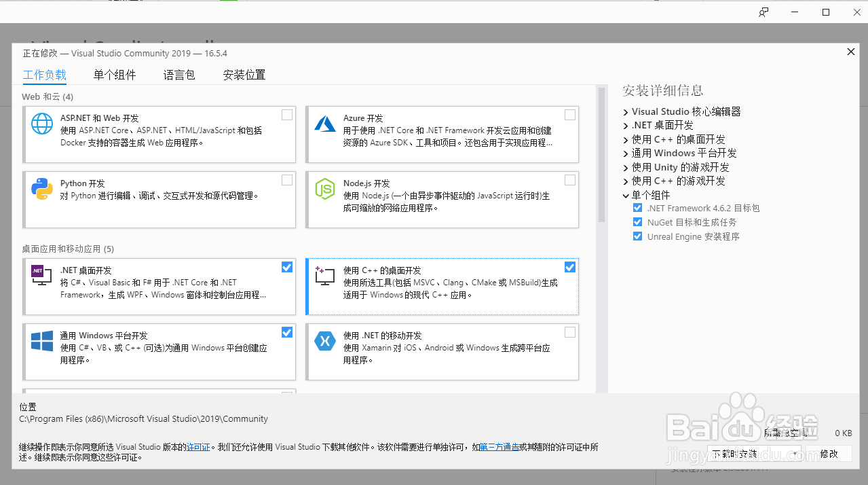
Task: Click the Azure 开发 title text
Action: (x=363, y=118)
